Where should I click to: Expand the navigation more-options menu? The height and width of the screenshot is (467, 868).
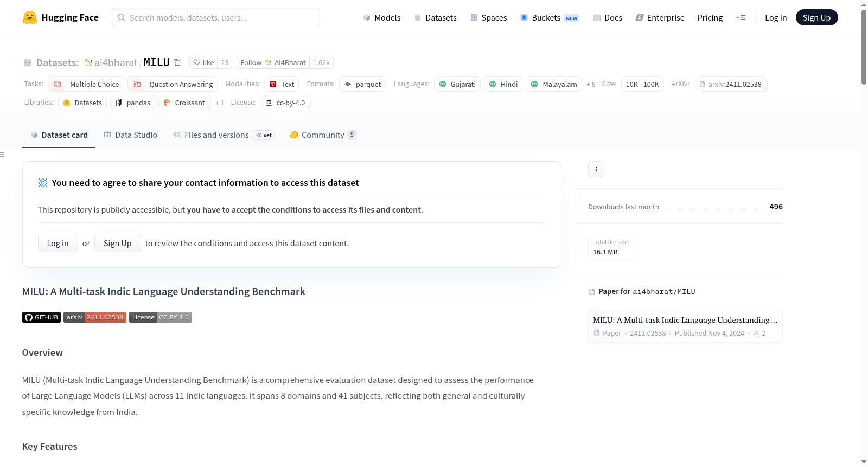tap(741, 17)
